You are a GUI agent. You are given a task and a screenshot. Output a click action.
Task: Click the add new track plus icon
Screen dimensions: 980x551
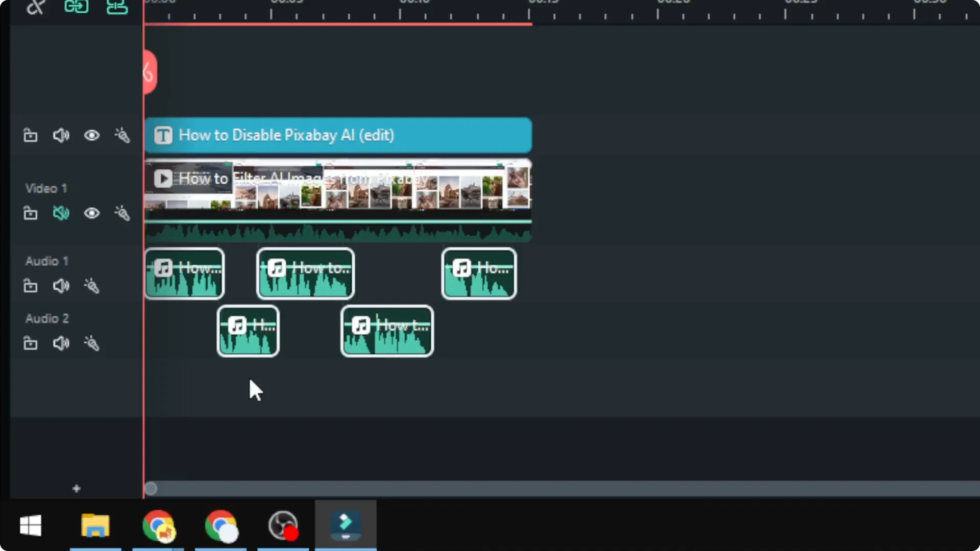76,488
